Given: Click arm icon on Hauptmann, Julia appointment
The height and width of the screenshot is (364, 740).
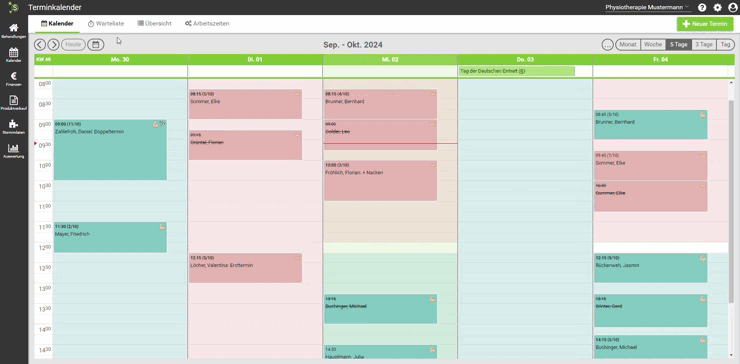Looking at the screenshot, I should coord(432,349).
